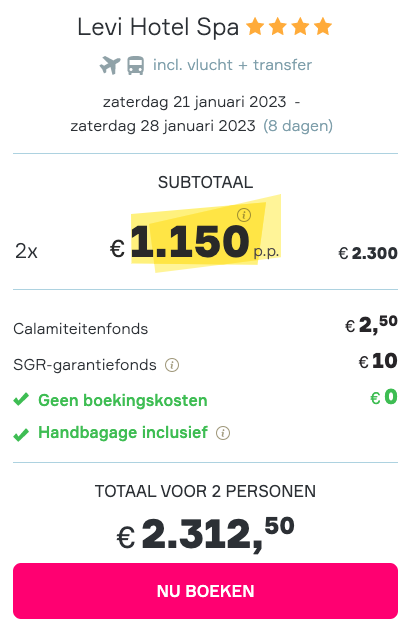Click the Levi Hotel Spa title

point(158,27)
